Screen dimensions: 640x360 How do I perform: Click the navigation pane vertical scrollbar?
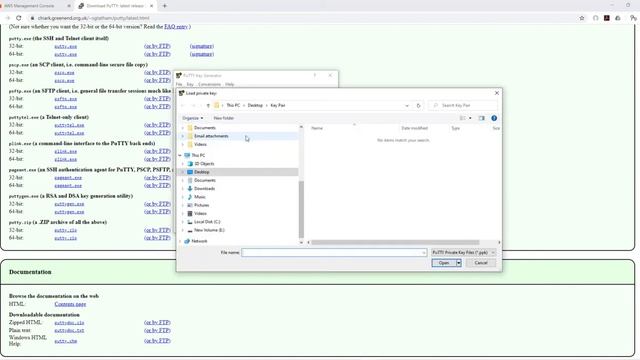[301, 209]
